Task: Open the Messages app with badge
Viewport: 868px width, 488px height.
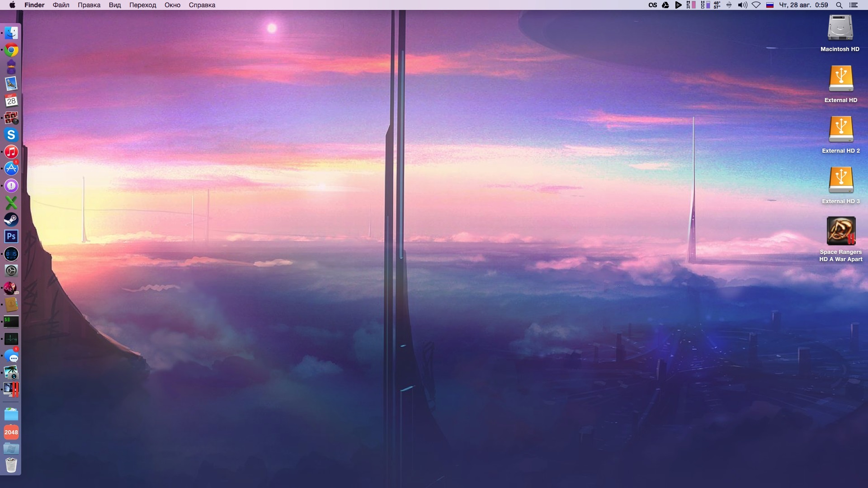Action: (11, 356)
